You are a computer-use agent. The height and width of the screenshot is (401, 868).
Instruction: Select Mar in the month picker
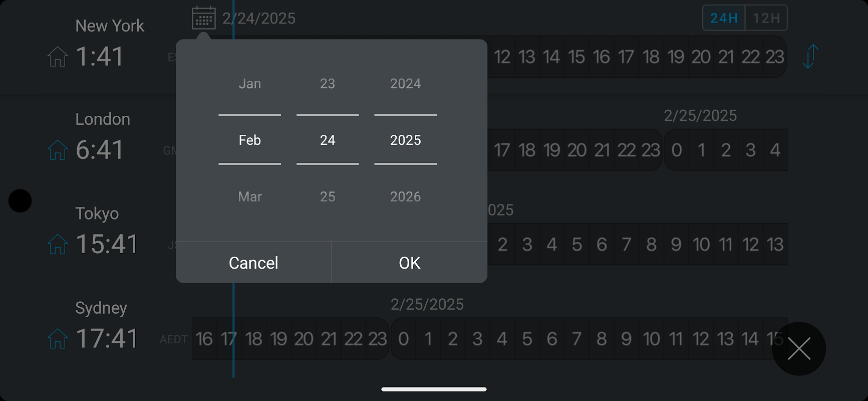(249, 196)
